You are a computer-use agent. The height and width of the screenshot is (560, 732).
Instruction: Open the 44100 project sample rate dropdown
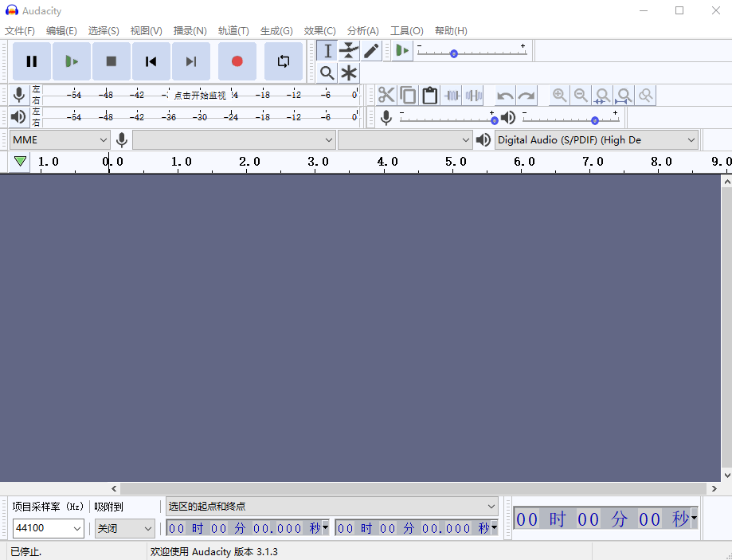tap(49, 528)
